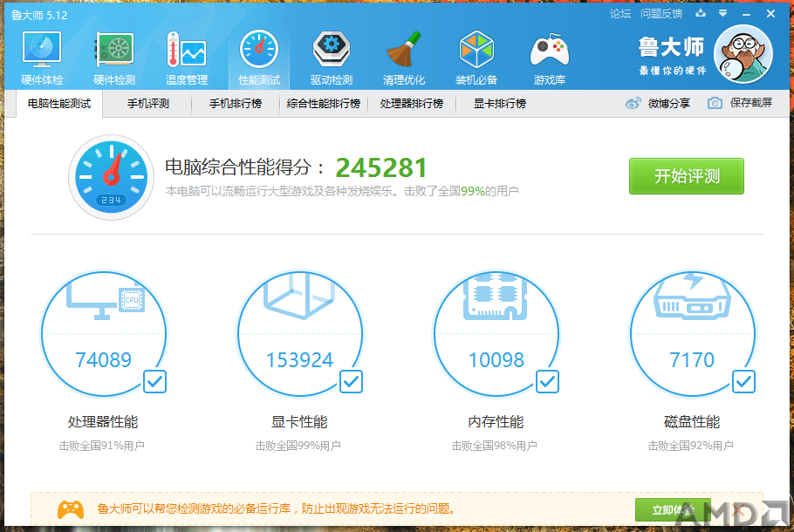
Task: Click the Weibo share icon
Action: [x=633, y=103]
